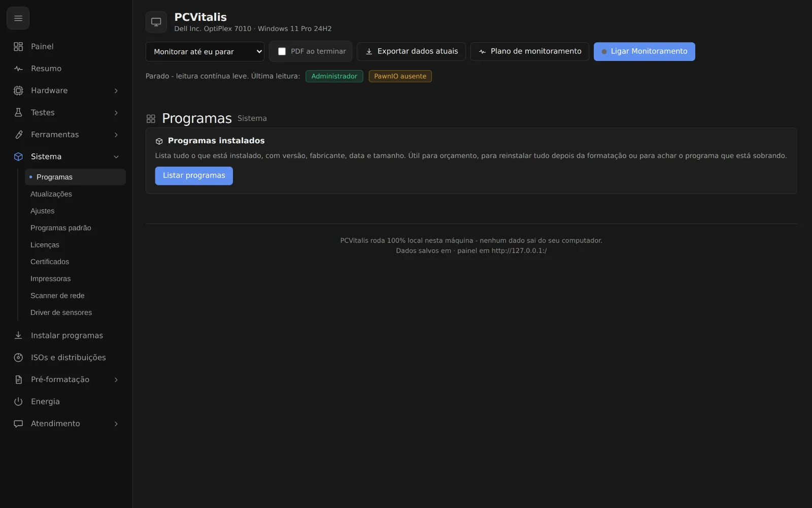
Task: Click the Sistema cube icon
Action: point(18,156)
